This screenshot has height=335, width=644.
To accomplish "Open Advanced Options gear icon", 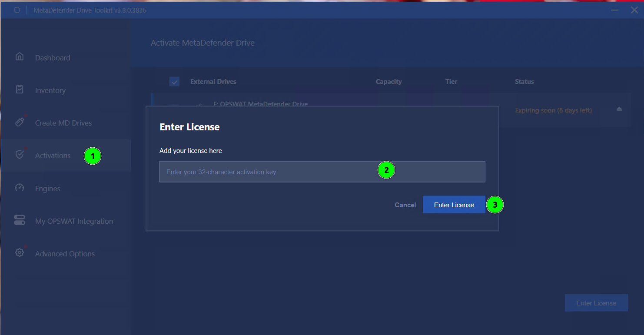I will pos(20,252).
